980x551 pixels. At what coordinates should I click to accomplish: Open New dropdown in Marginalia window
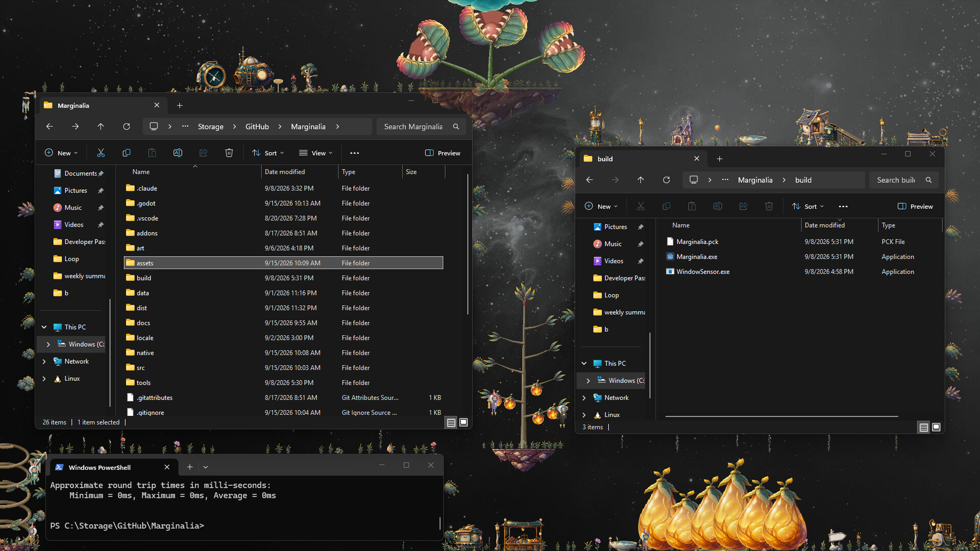(x=61, y=153)
